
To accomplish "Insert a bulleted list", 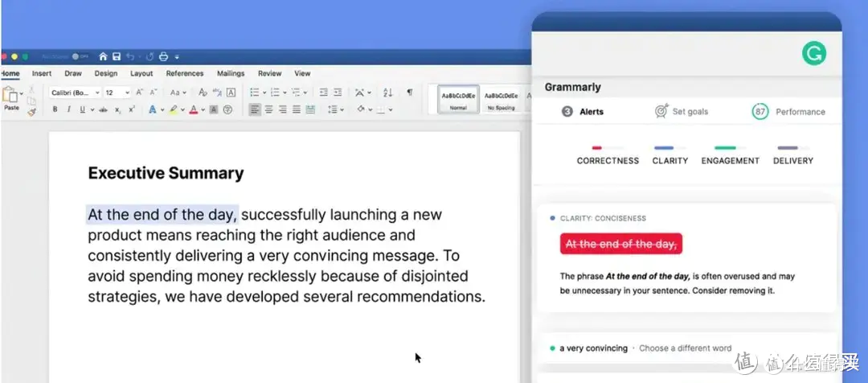I will [x=255, y=93].
